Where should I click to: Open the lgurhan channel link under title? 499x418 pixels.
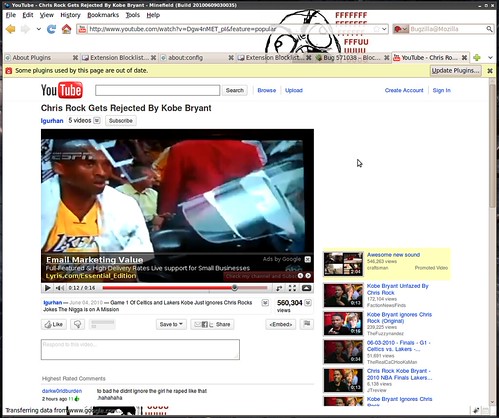click(x=52, y=121)
